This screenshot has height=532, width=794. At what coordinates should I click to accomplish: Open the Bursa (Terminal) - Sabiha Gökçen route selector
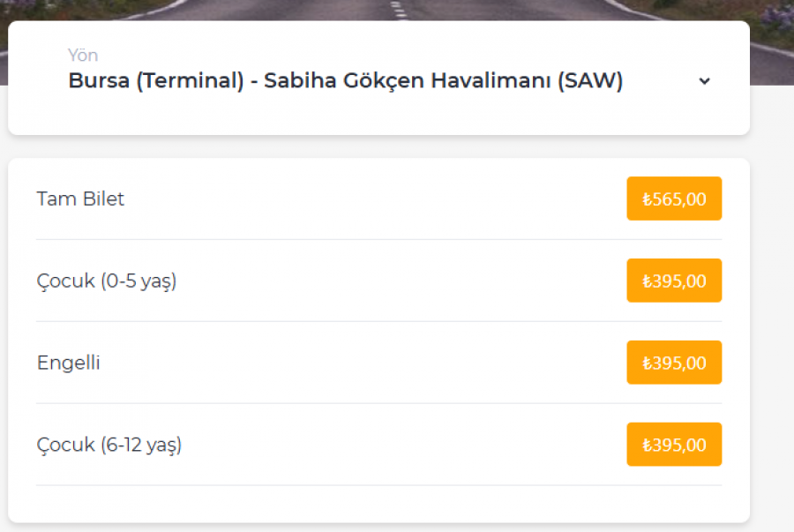coord(378,78)
